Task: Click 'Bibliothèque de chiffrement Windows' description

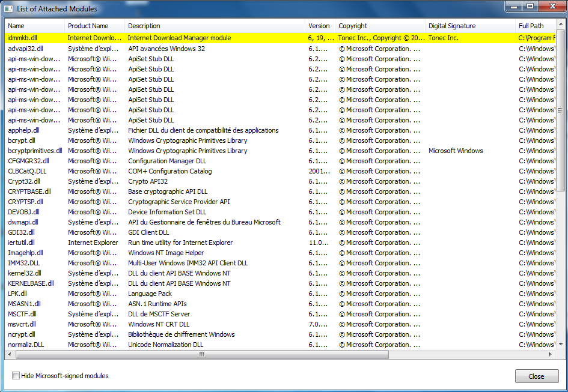Action: (182, 334)
